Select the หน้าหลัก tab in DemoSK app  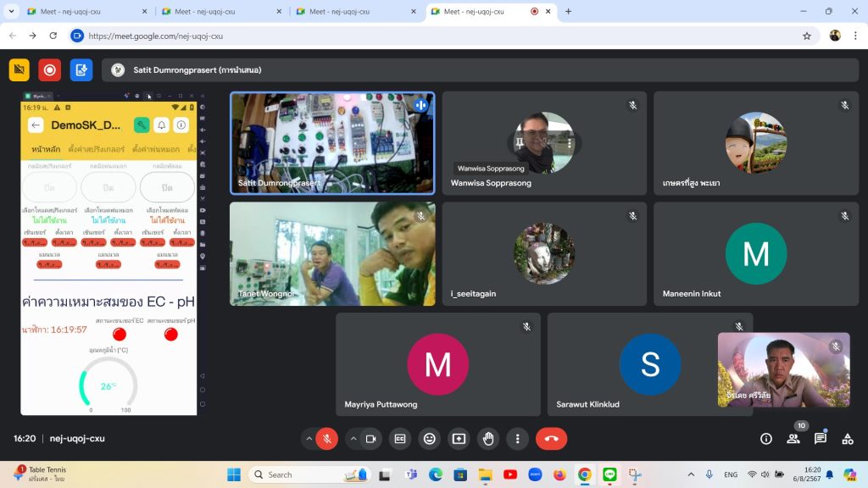(46, 149)
